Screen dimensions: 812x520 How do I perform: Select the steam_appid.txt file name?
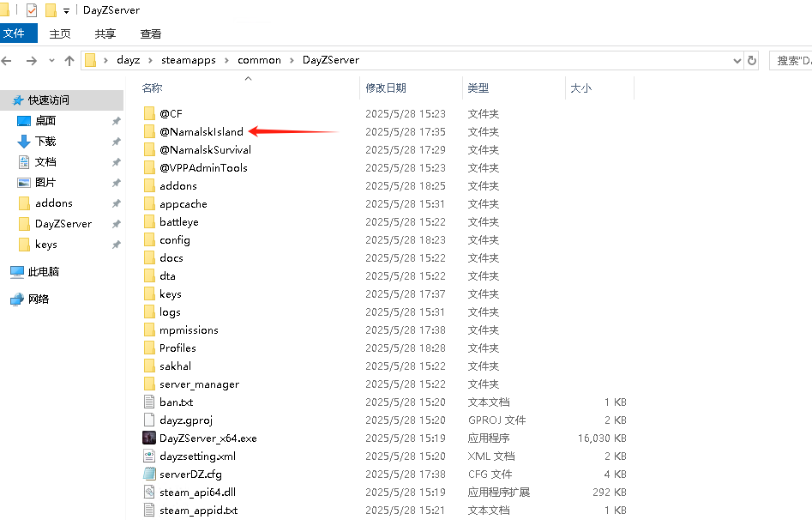(198, 511)
